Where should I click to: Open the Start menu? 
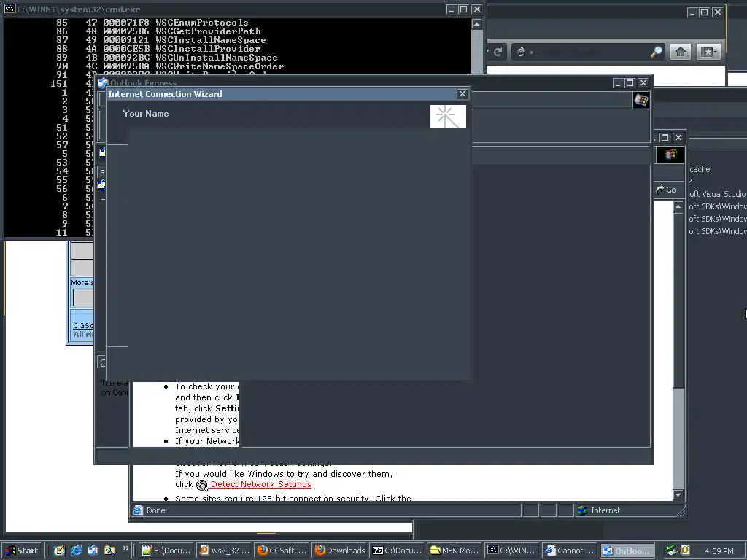[22, 551]
